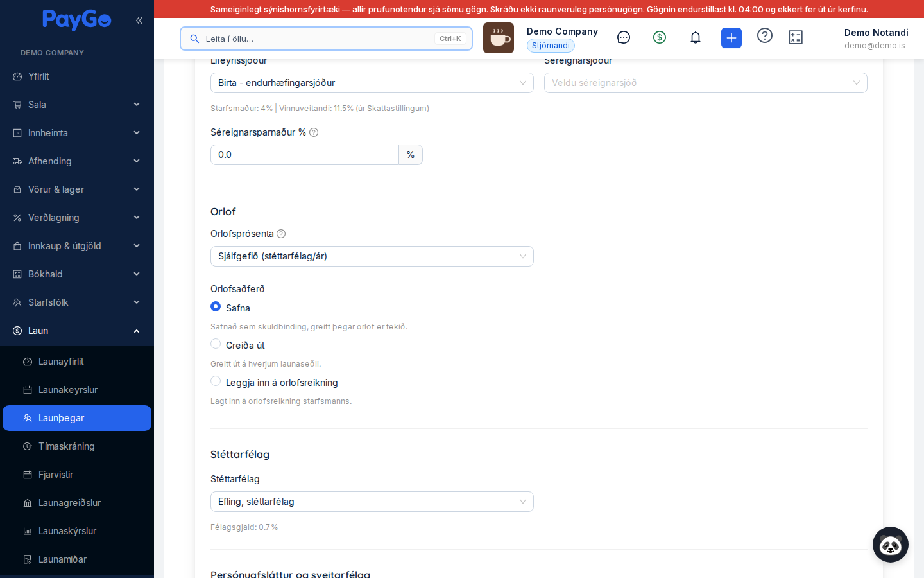The image size is (924, 578).
Task: Select the Greiða út radio option
Action: [216, 344]
